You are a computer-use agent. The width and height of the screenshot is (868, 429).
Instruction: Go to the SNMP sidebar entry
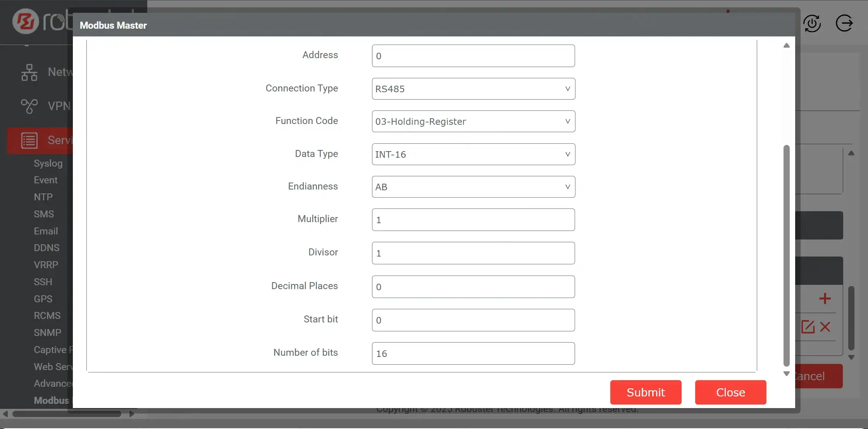click(x=47, y=333)
